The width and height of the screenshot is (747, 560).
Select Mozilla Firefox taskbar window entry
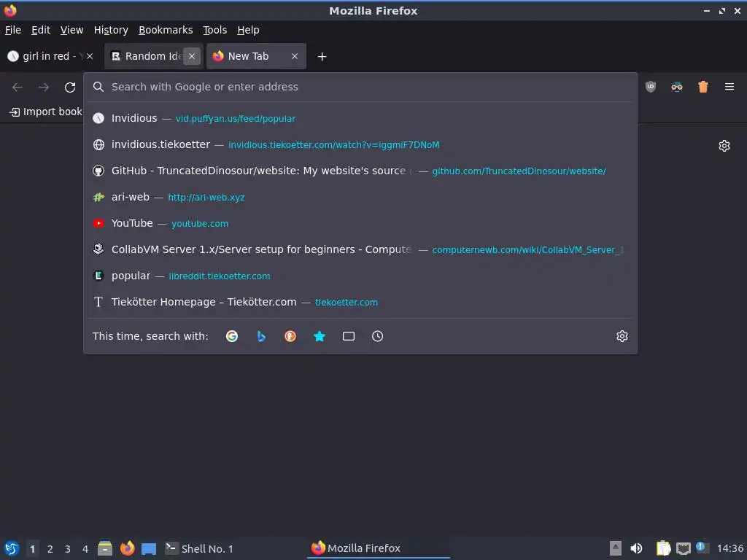pos(379,548)
